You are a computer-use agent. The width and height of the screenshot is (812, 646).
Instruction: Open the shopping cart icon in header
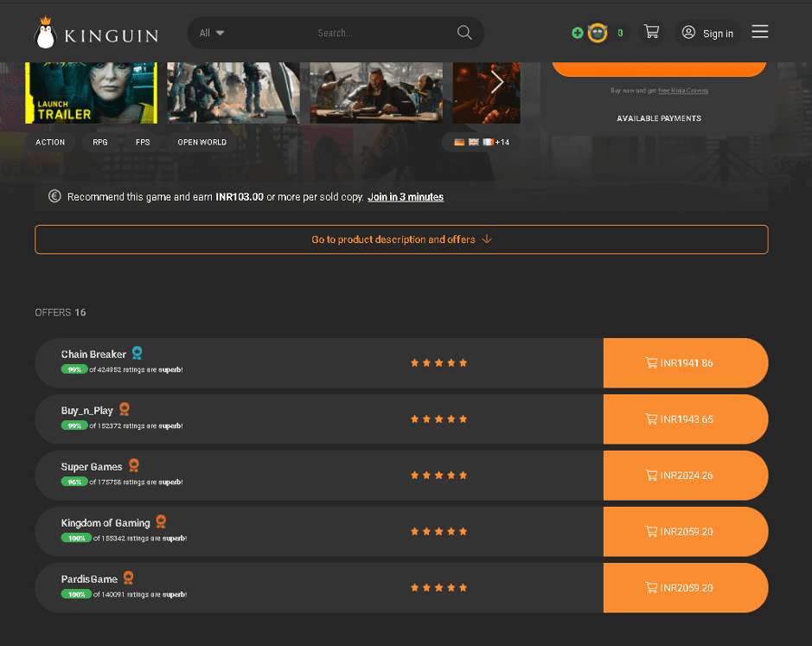click(651, 32)
